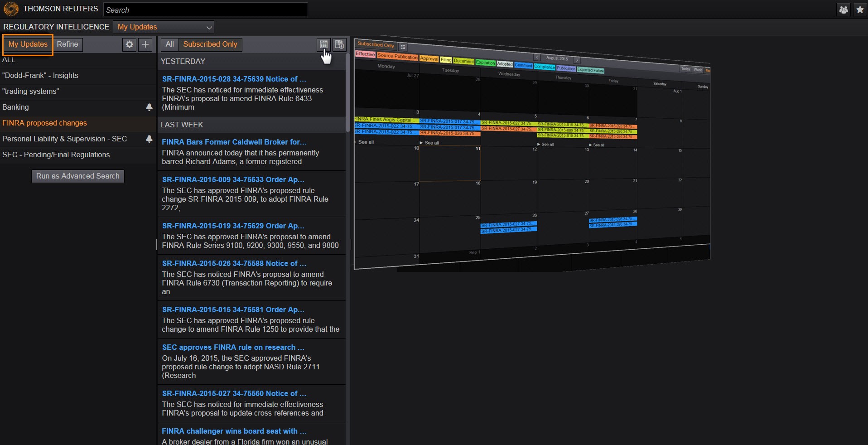
Task: Click the Thomson Reuters logo
Action: tap(11, 9)
